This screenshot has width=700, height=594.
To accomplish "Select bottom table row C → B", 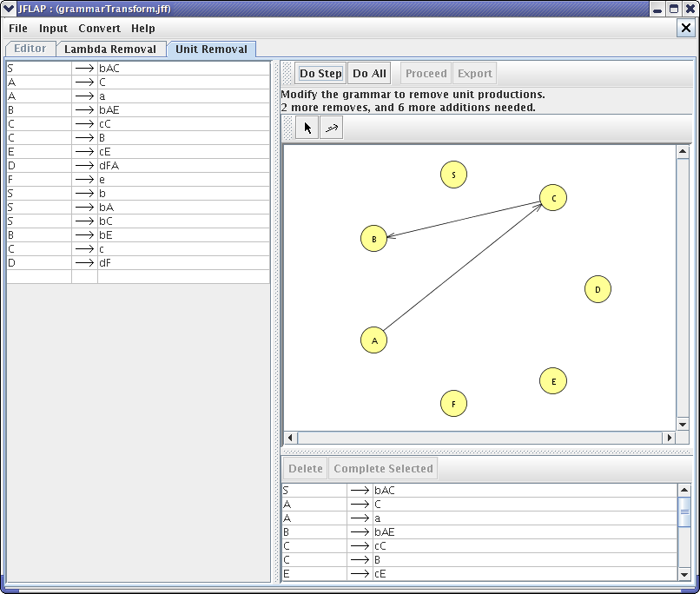I will coord(480,559).
